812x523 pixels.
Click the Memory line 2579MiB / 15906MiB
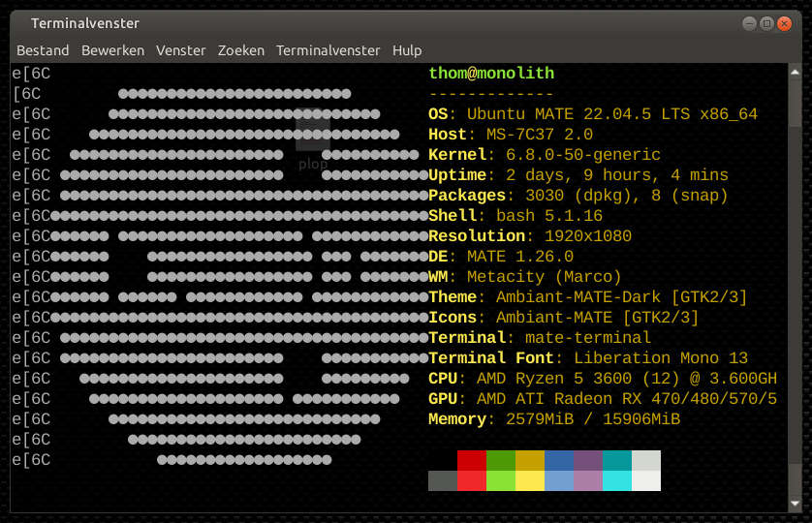[x=554, y=419]
